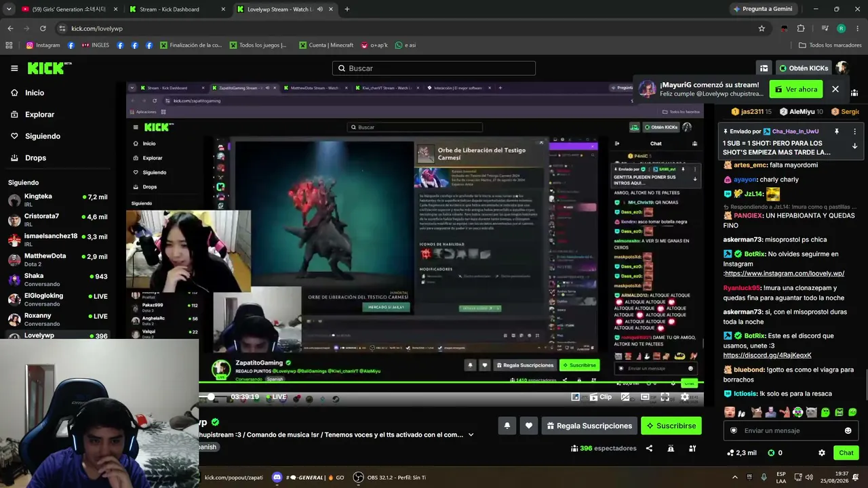Open the loovely.wp Instagram link in chat

(x=784, y=274)
